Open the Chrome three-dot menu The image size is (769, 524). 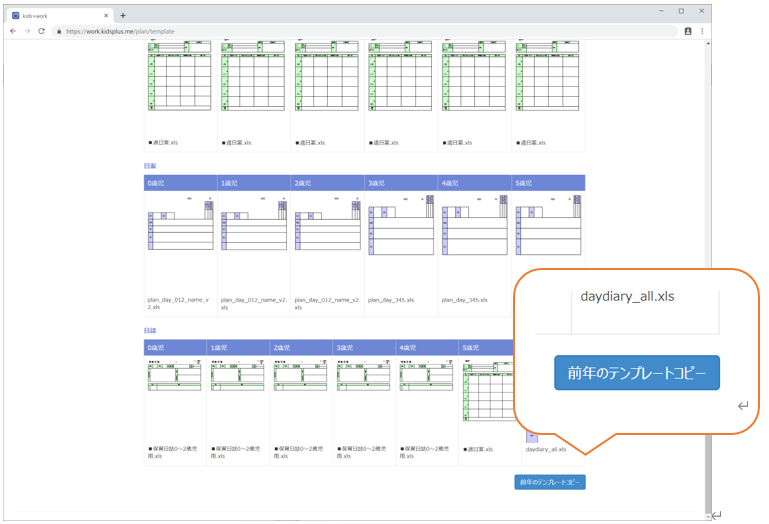702,31
